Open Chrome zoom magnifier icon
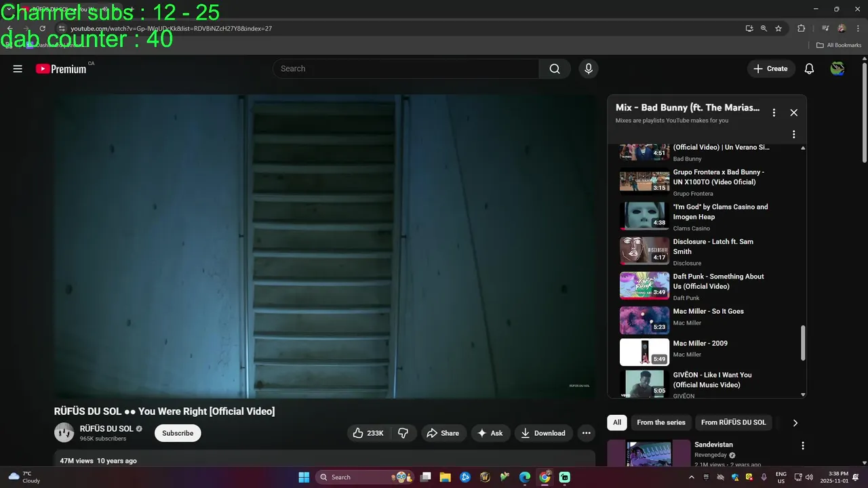 point(764,28)
